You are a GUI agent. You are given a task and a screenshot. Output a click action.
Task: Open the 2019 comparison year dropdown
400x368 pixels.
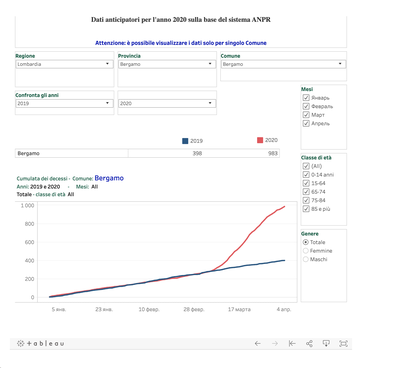pyautogui.click(x=64, y=103)
